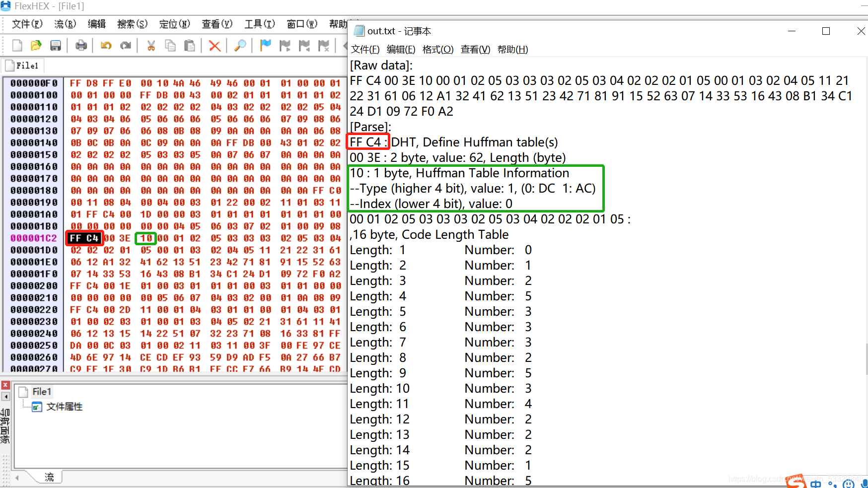The image size is (868, 488).
Task: Click the tab scroll left arrow beside 流 tab
Action: click(x=17, y=478)
